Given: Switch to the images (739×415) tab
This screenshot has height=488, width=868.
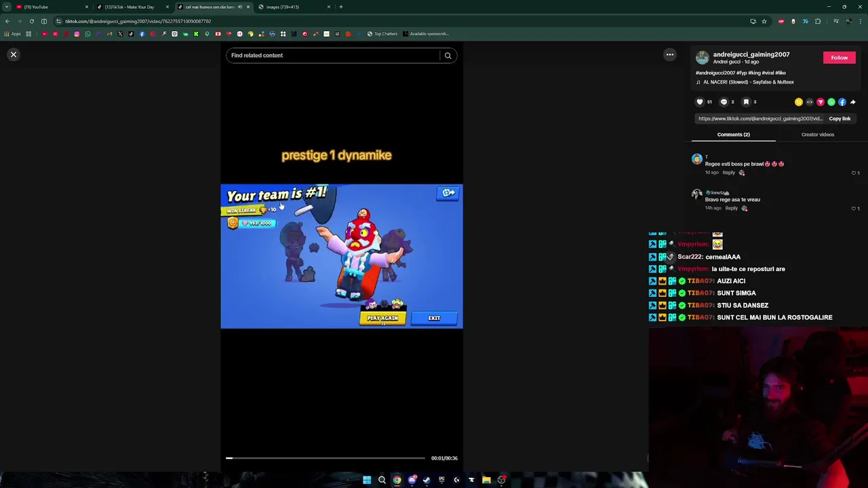Looking at the screenshot, I should (x=295, y=7).
